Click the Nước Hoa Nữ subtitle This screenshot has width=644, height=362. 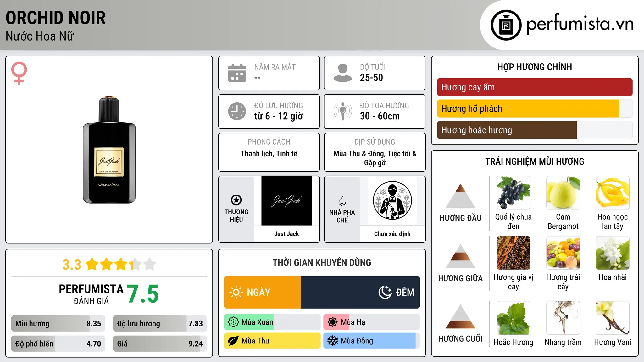tap(40, 36)
